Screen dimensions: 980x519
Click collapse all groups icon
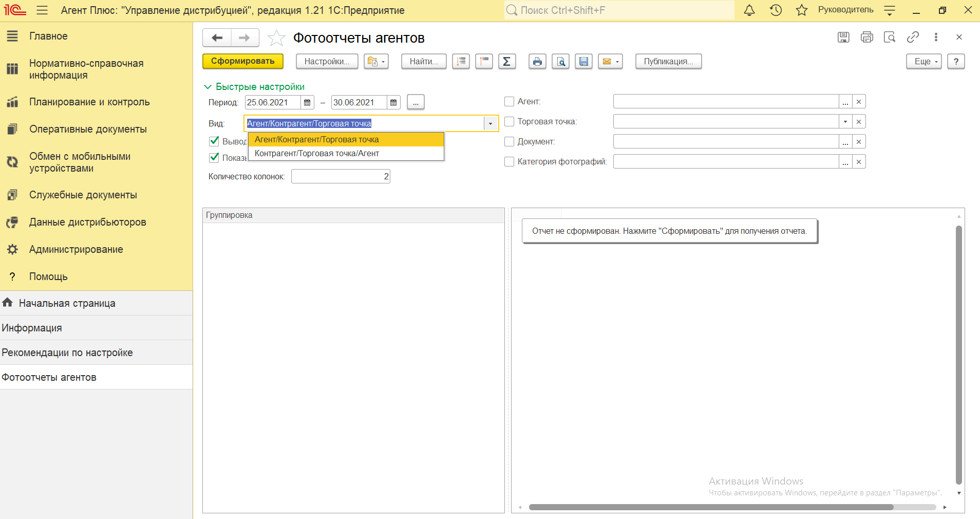[x=484, y=61]
